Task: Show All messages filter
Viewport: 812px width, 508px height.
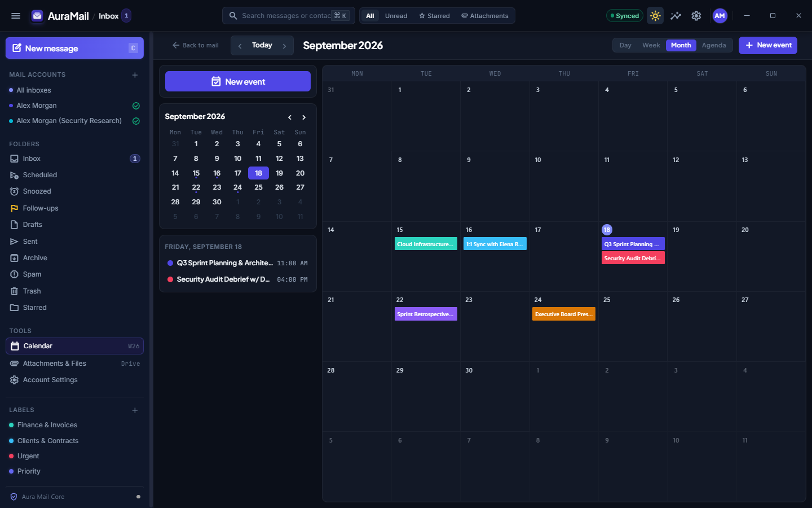Action: click(x=370, y=16)
